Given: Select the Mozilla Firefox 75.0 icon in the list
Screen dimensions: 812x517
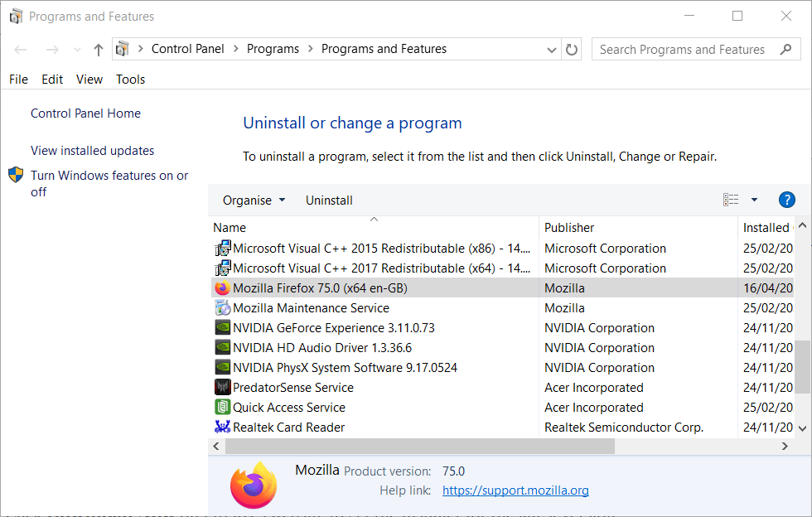Looking at the screenshot, I should (x=223, y=288).
